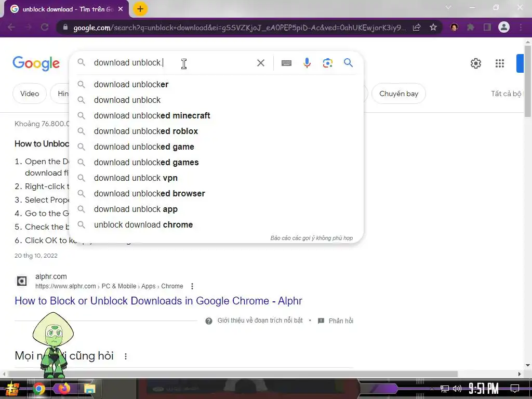Select suggestion download unblock vpn
This screenshot has height=399, width=532.
216,178
